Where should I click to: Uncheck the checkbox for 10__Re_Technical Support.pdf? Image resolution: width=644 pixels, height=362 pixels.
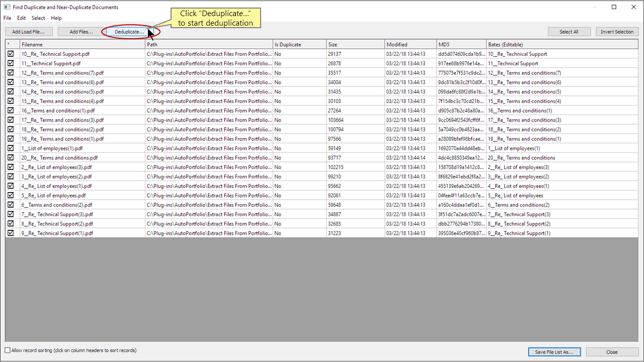(10, 54)
